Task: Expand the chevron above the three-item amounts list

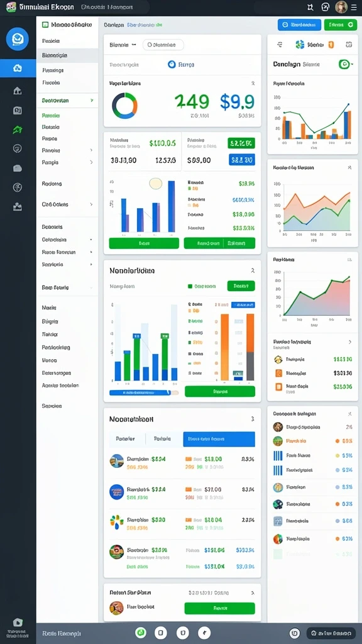Action: coord(349,341)
